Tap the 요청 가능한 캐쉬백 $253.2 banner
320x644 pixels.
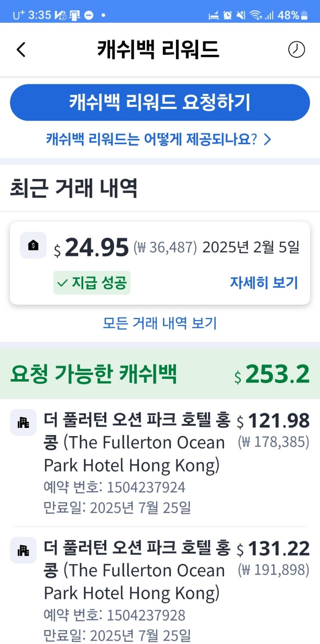(160, 374)
